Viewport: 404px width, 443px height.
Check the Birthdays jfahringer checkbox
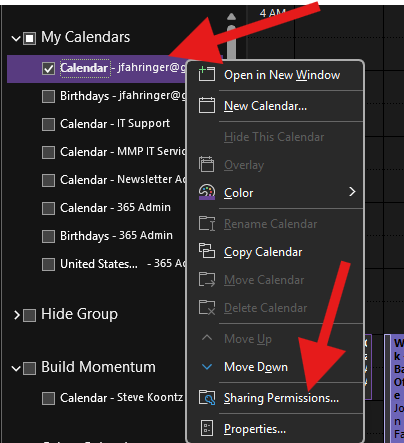click(49, 97)
